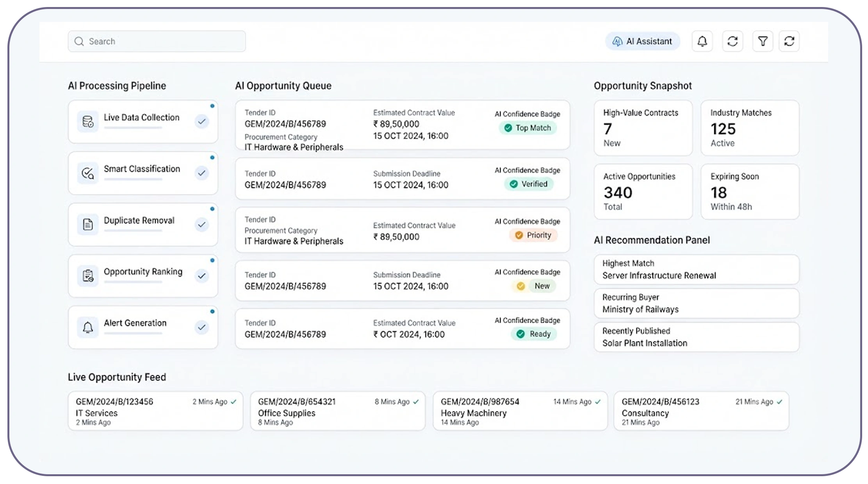Click the AI Assistant sparkle icon
This screenshot has width=868, height=484.
(617, 41)
